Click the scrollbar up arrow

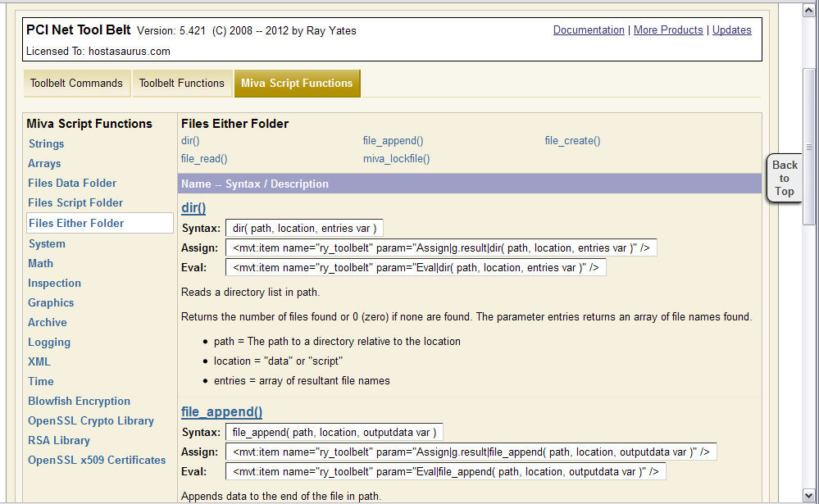click(808, 11)
